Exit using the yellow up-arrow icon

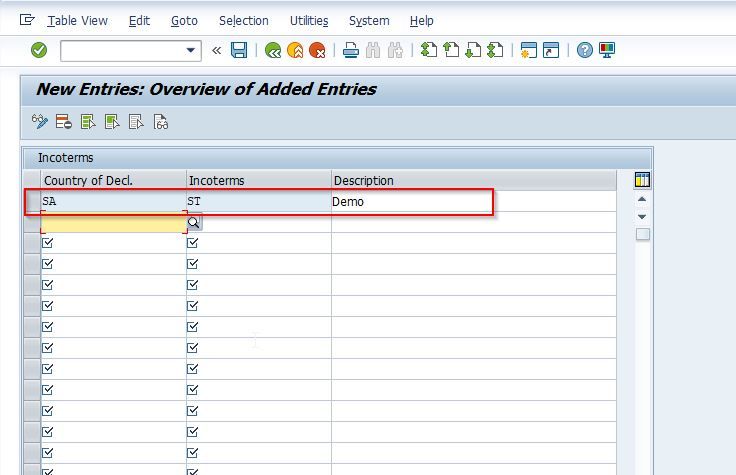(x=295, y=50)
